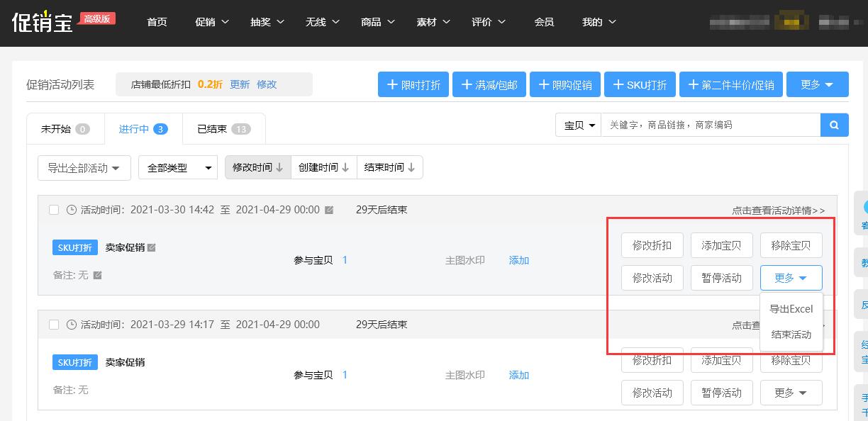Sort by 修改时间
This screenshot has height=421, width=868.
coord(258,167)
